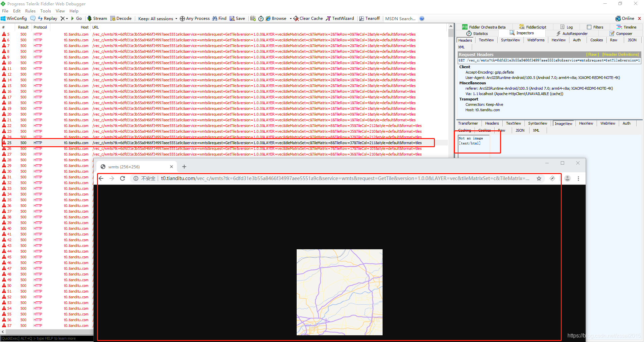Open a new browser tab with plus
Image resolution: width=644 pixels, height=342 pixels.
click(x=184, y=167)
